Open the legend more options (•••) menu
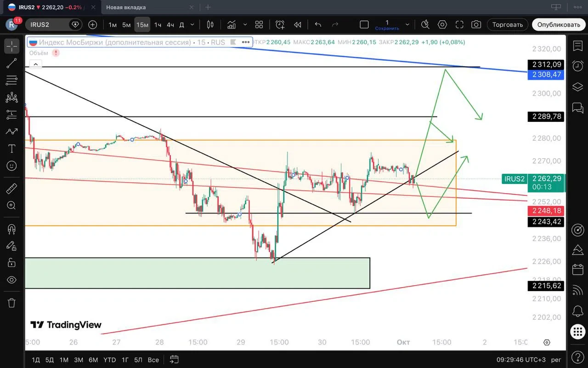 (246, 42)
